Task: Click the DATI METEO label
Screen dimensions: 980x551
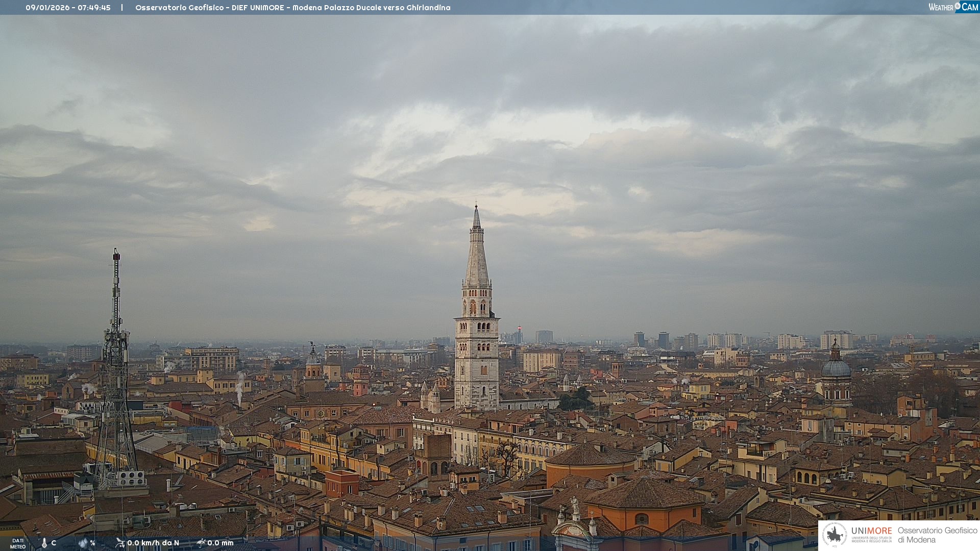Action: pos(18,544)
